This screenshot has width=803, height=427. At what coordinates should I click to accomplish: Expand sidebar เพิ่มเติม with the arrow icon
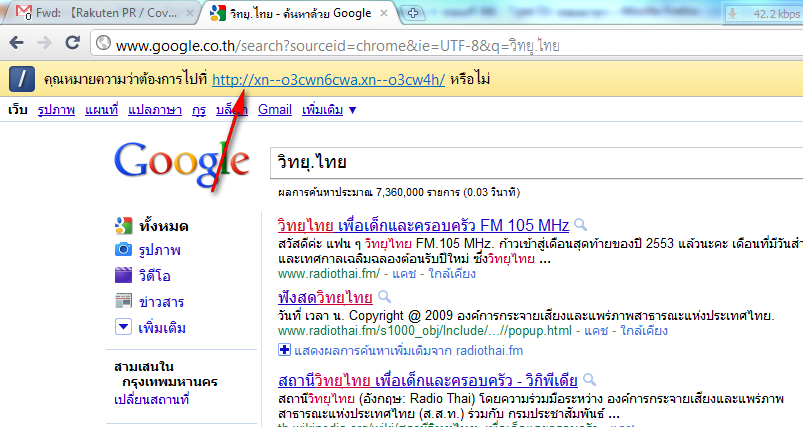[x=123, y=327]
